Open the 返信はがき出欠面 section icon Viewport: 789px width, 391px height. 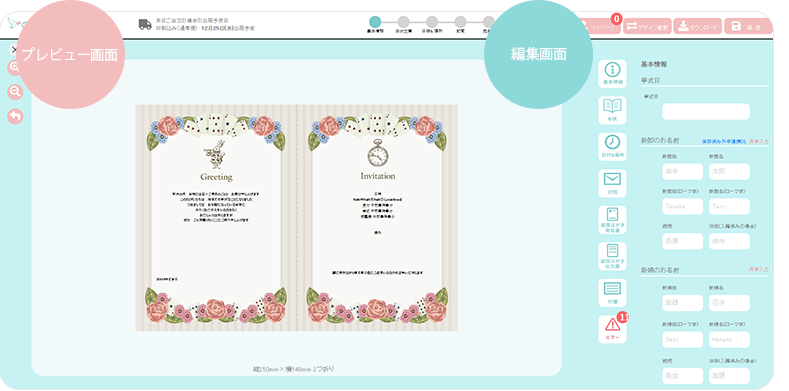[612, 256]
